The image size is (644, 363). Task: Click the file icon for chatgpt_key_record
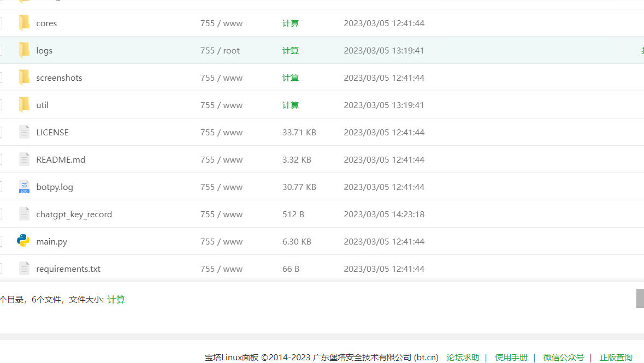pos(24,213)
